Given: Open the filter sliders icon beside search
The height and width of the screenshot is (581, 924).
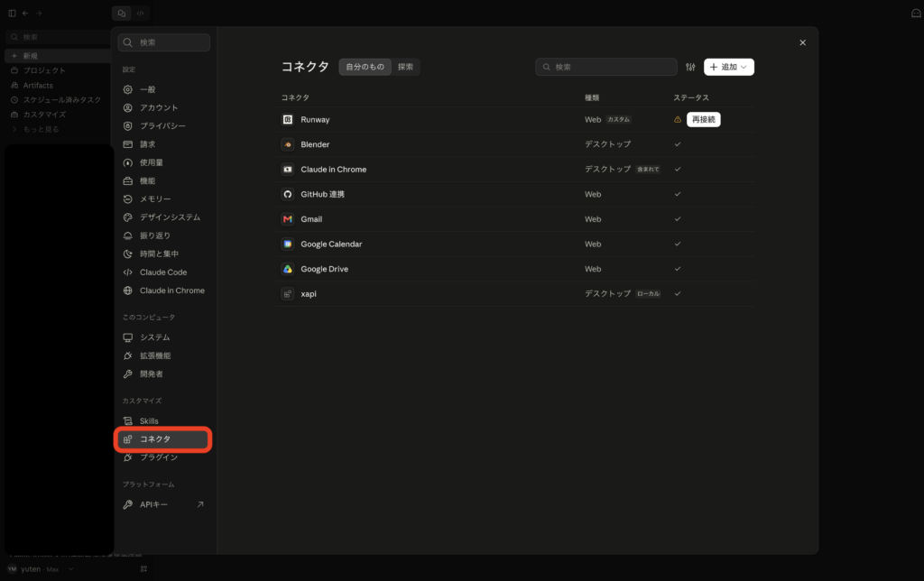Looking at the screenshot, I should [690, 67].
